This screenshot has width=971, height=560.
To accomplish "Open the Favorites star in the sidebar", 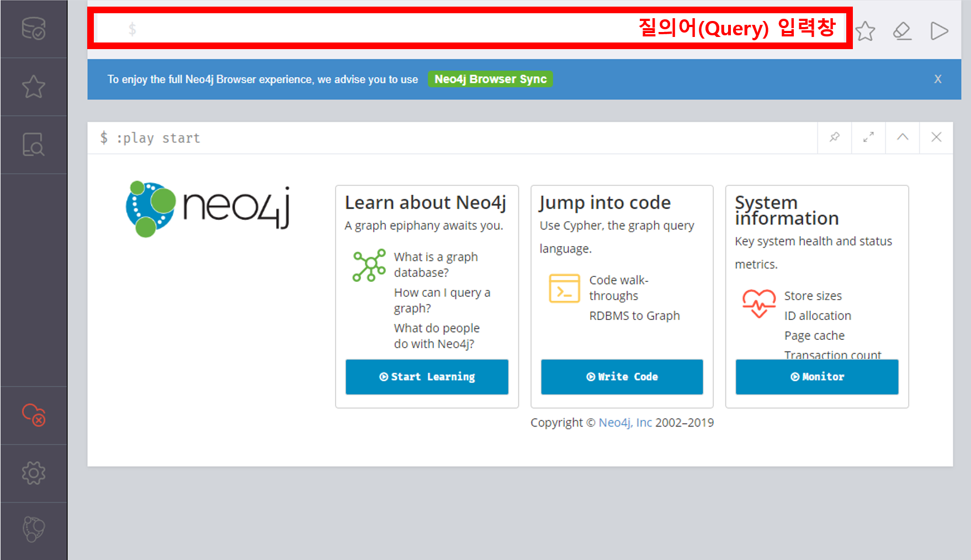I will 34,87.
